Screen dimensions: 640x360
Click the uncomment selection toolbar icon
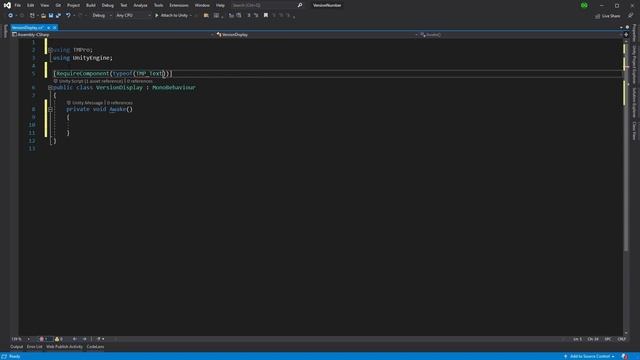pyautogui.click(x=256, y=16)
